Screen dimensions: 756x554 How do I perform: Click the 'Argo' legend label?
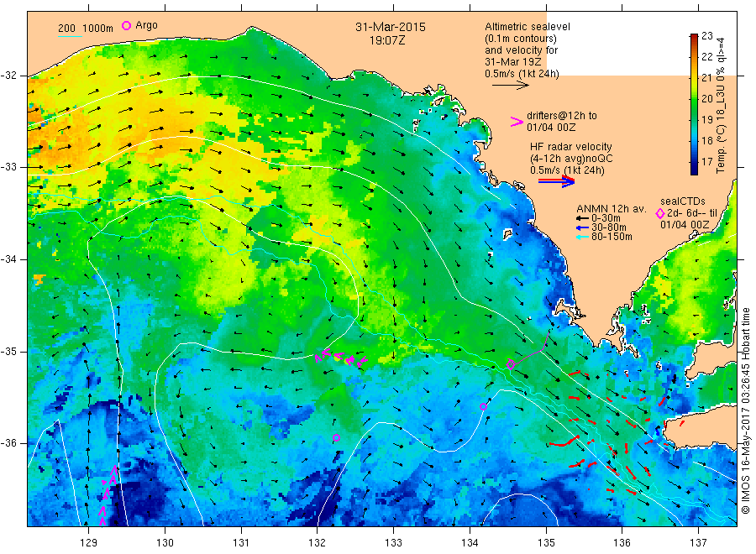(x=146, y=25)
